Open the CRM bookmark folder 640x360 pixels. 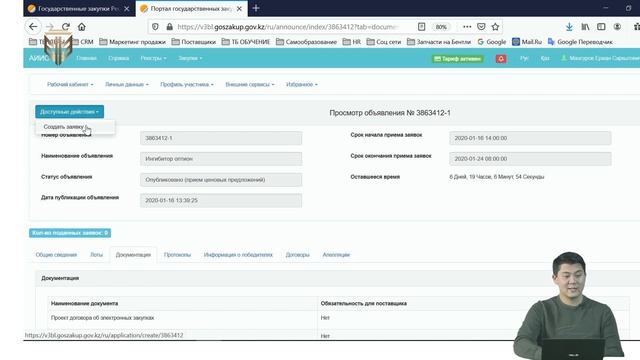pyautogui.click(x=82, y=42)
